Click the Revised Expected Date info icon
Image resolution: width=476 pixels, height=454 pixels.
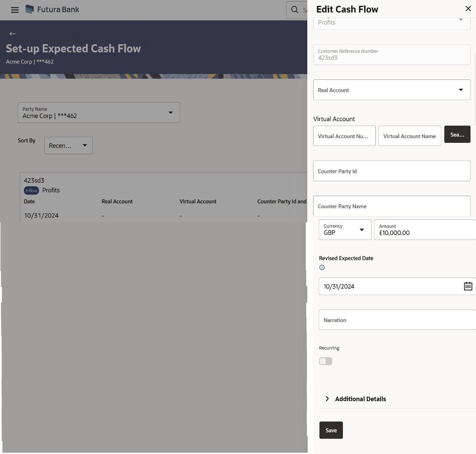click(x=322, y=268)
